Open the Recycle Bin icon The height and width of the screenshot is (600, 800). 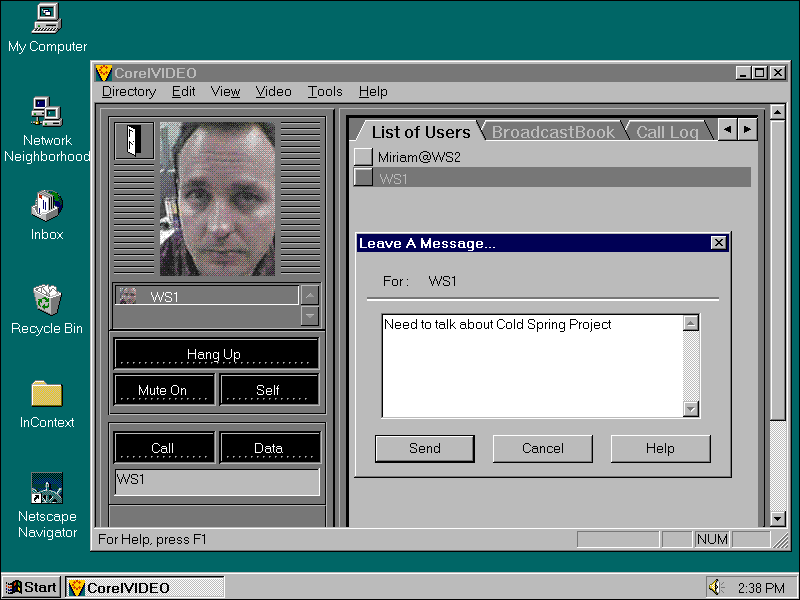pyautogui.click(x=47, y=299)
